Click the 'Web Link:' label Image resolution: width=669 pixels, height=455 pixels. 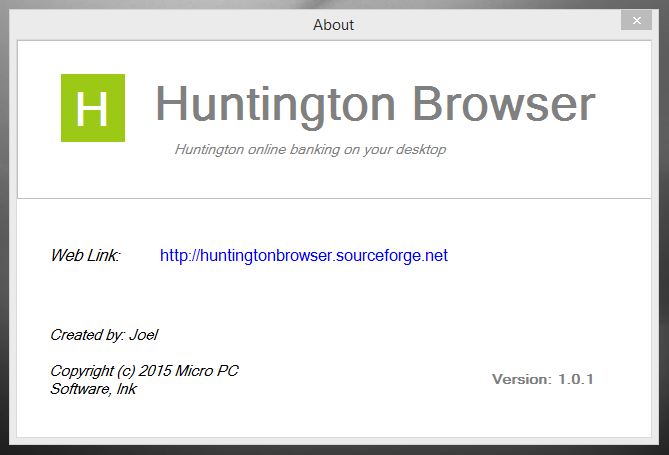pos(85,256)
